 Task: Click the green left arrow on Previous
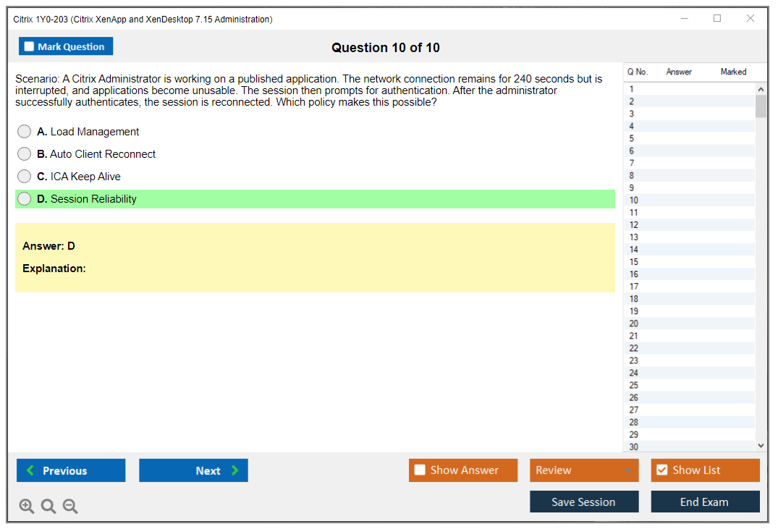(30, 470)
